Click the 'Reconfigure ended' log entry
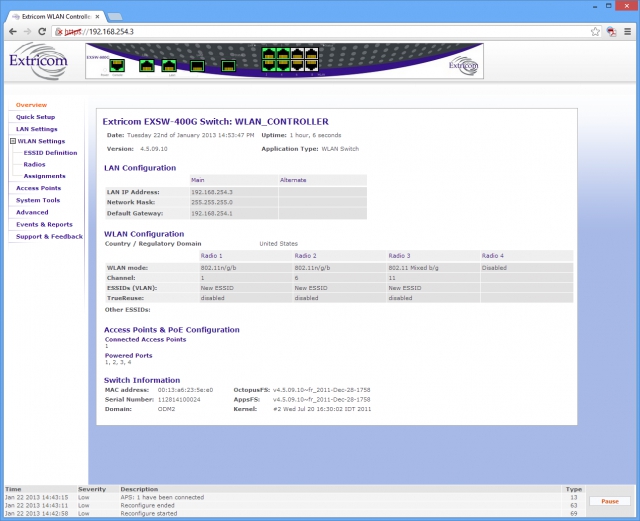Screen dimensions: 640x521 pyautogui.click(x=147, y=505)
